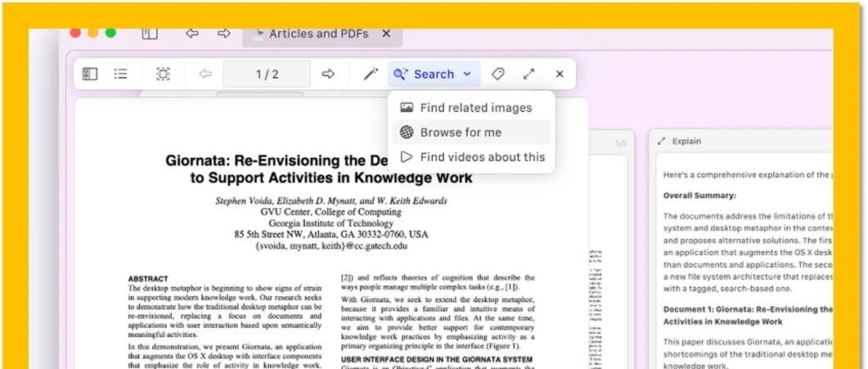Click the 85 5th Street NW address line
868x369 pixels.
331,235
